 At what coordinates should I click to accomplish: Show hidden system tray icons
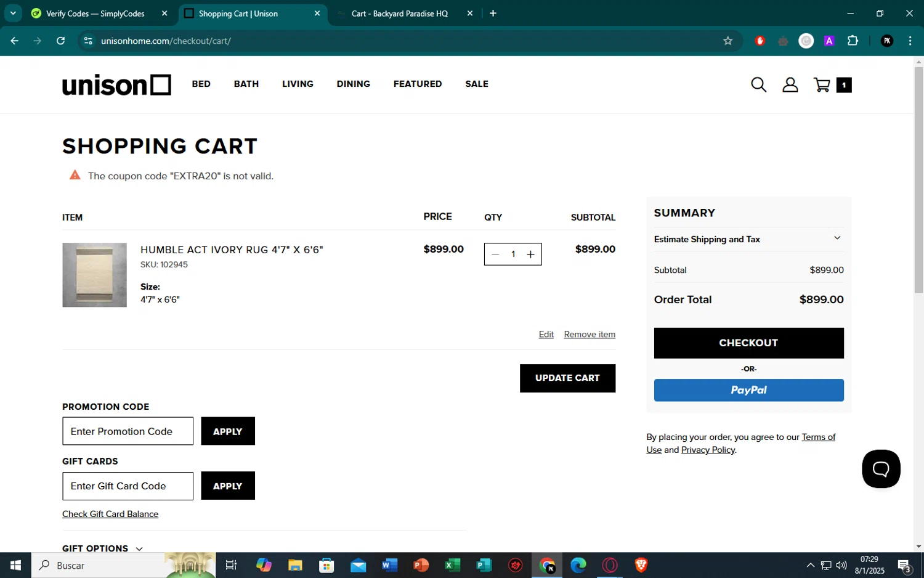point(811,565)
